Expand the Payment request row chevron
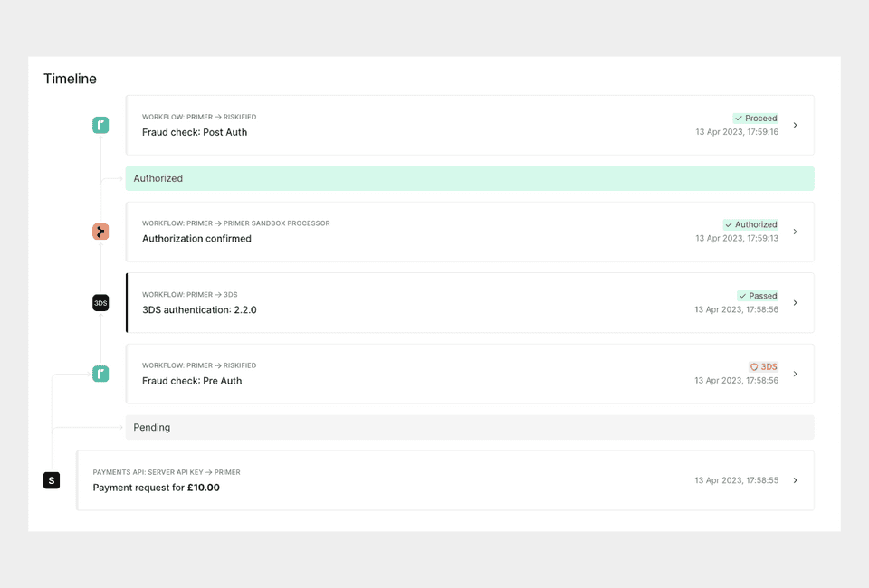Viewport: 869px width, 588px height. pyautogui.click(x=796, y=480)
